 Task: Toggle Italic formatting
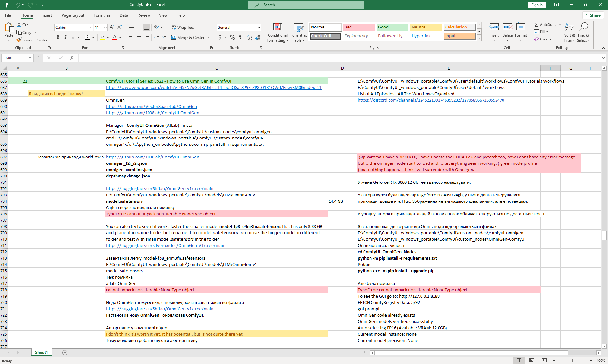point(66,37)
